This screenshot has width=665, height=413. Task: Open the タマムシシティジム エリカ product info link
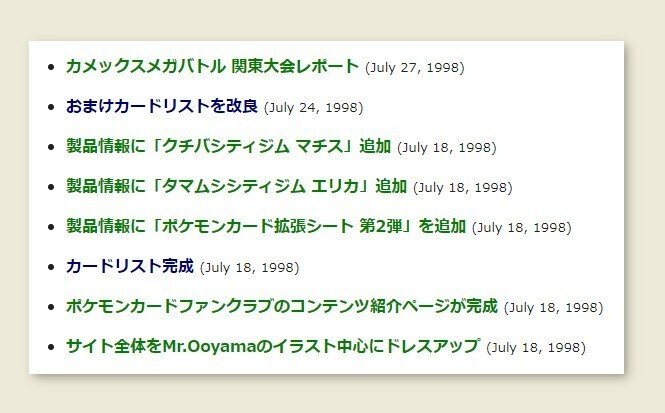pyautogui.click(x=237, y=186)
